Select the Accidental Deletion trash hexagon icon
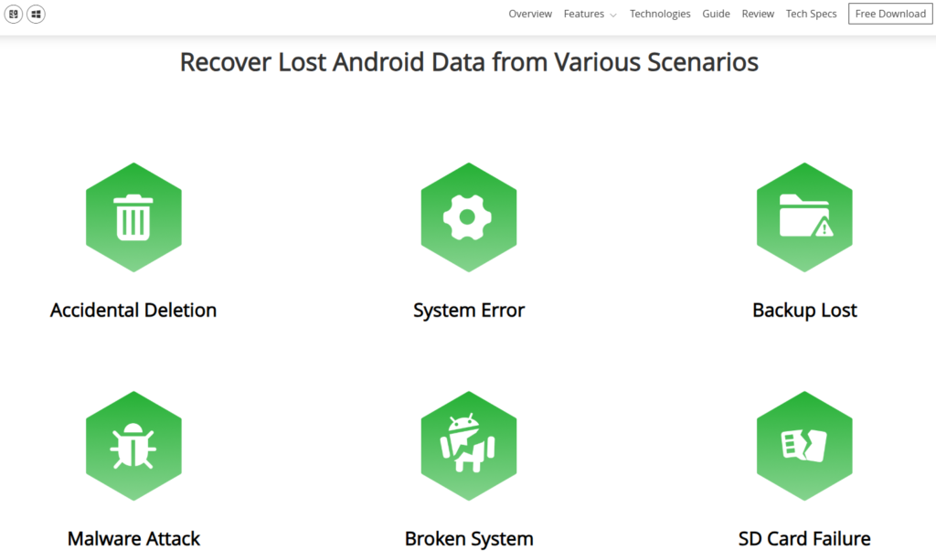 click(x=133, y=217)
